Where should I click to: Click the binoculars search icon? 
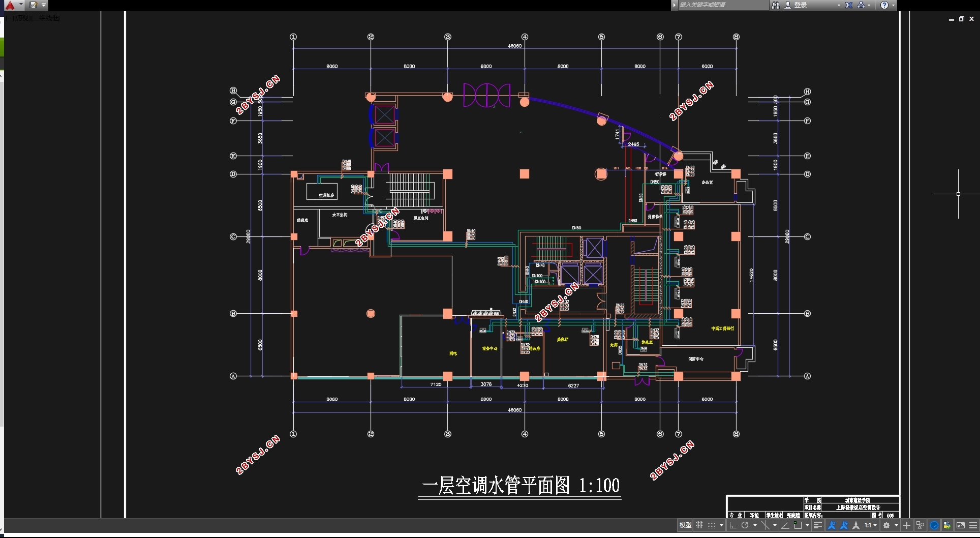(x=776, y=5)
